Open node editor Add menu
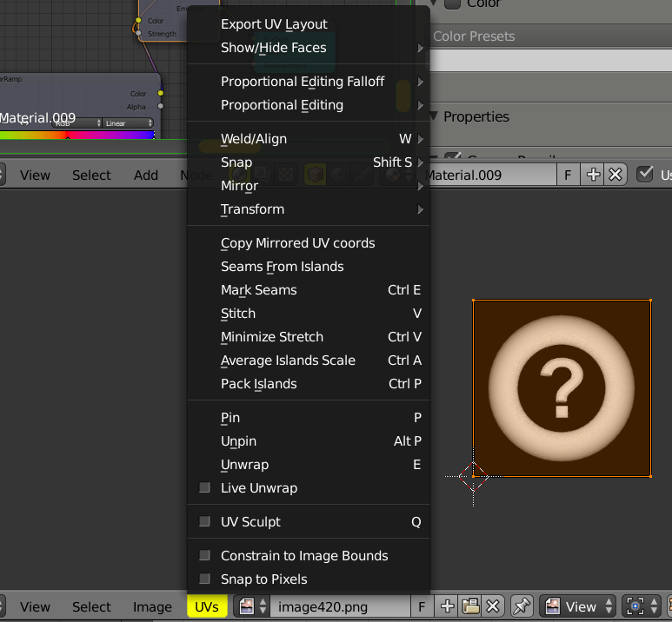 coord(146,175)
